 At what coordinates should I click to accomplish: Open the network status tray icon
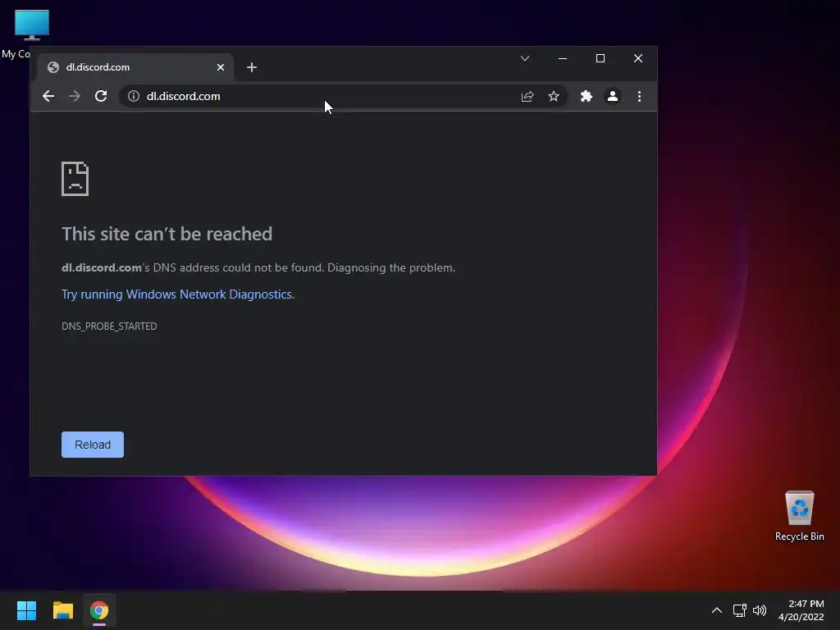click(x=740, y=610)
